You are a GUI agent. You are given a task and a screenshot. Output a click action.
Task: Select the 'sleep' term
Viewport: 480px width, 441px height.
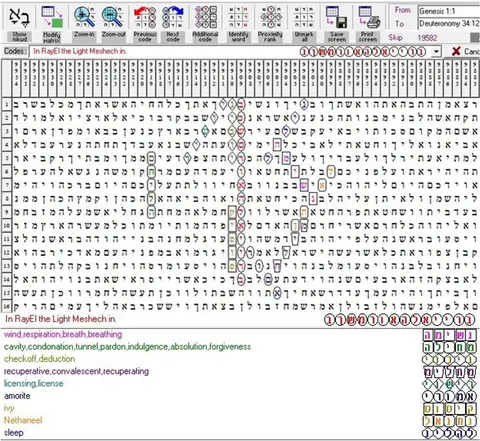pyautogui.click(x=14, y=433)
